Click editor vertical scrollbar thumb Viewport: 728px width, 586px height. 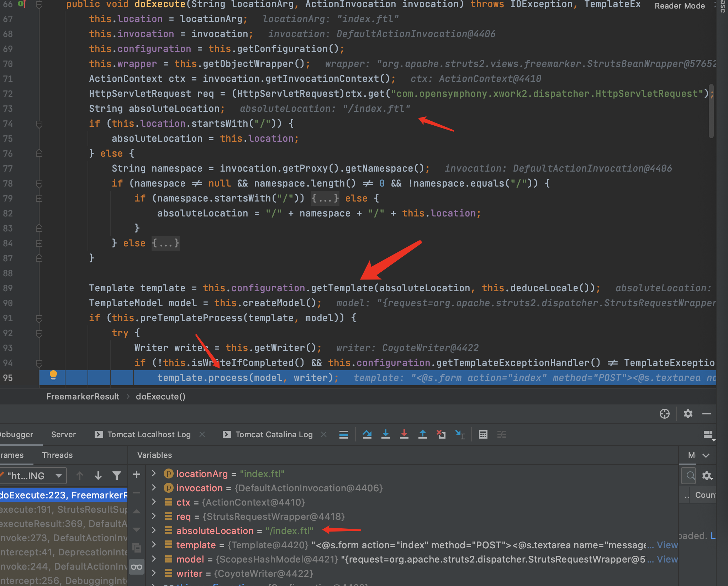tap(711, 111)
